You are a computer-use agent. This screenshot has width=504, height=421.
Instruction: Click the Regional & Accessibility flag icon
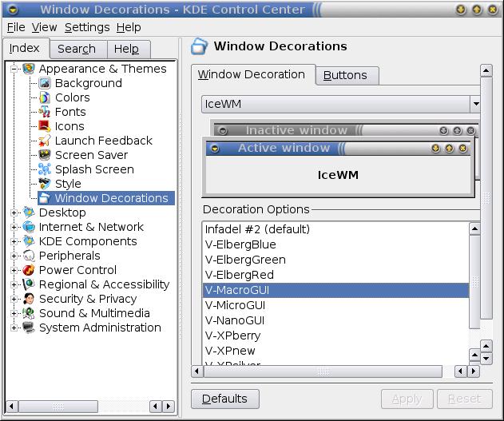29,284
